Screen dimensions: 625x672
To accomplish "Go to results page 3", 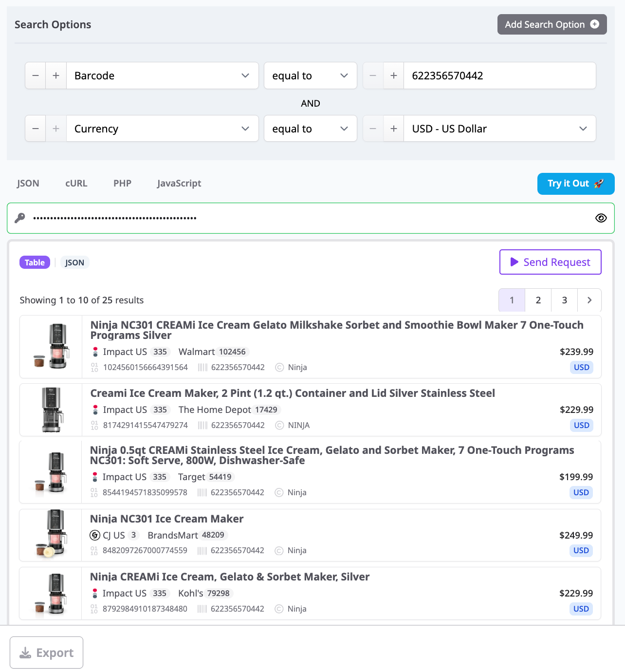I will pyautogui.click(x=565, y=300).
